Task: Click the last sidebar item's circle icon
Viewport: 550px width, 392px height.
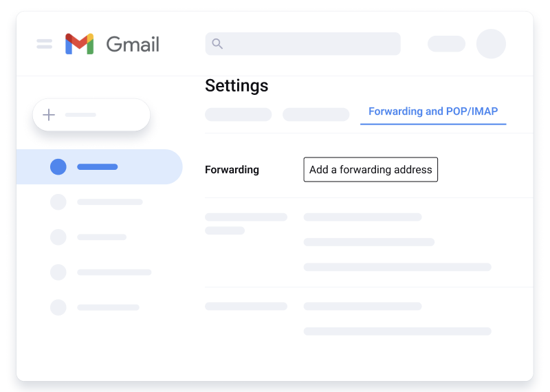Action: coord(58,307)
